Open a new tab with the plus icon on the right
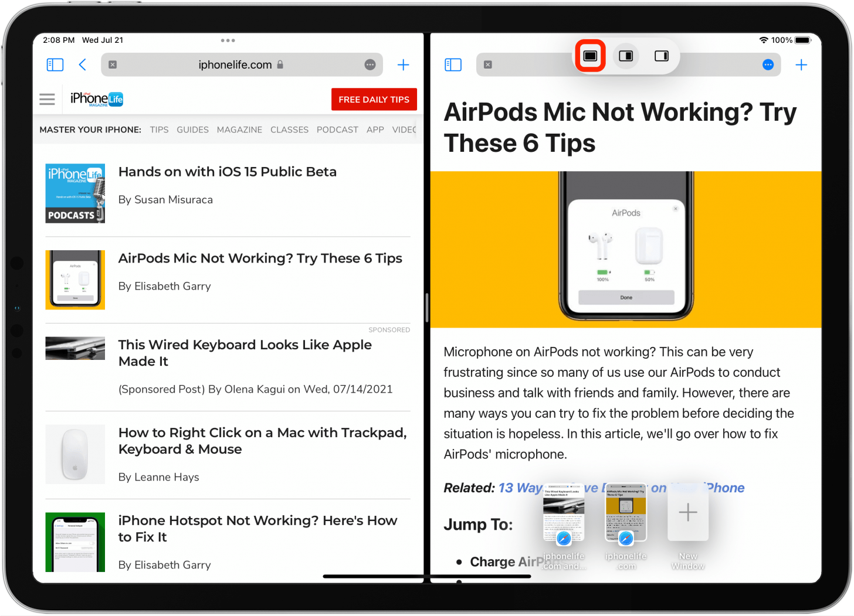Image resolution: width=854 pixels, height=616 pixels. point(801,64)
